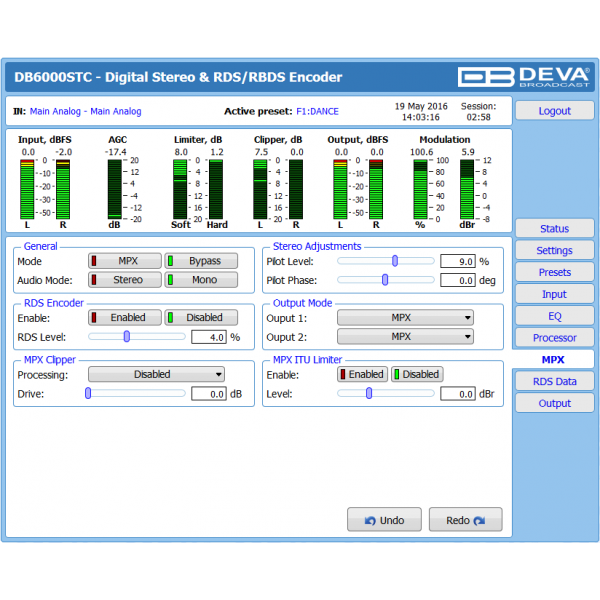This screenshot has height=600, width=600.
Task: Enable the MPX ITU Limiter
Action: [x=362, y=374]
